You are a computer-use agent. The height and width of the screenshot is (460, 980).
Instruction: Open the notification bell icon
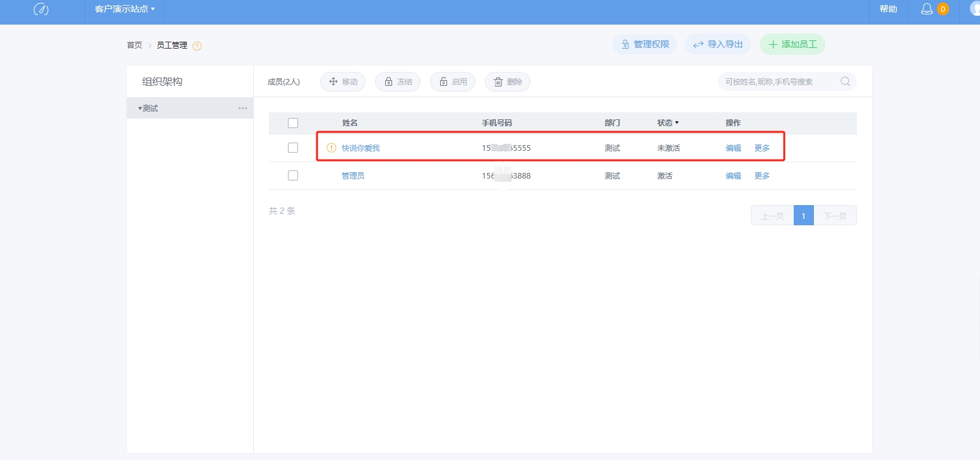pos(927,9)
